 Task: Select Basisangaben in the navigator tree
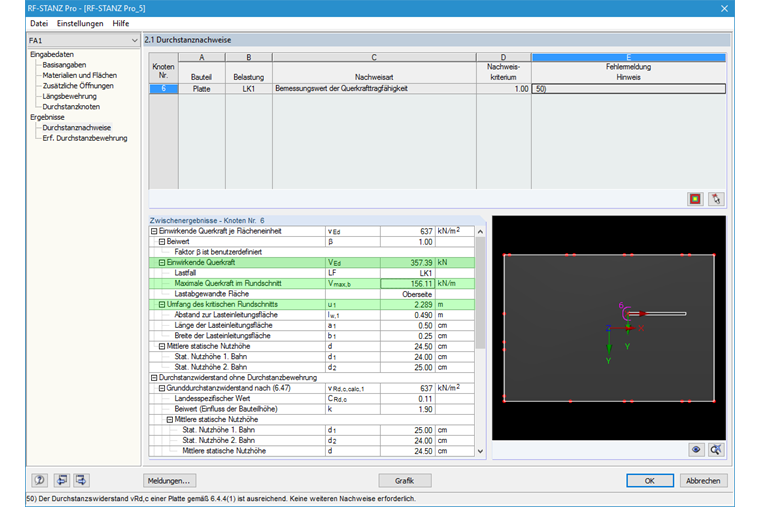64,65
